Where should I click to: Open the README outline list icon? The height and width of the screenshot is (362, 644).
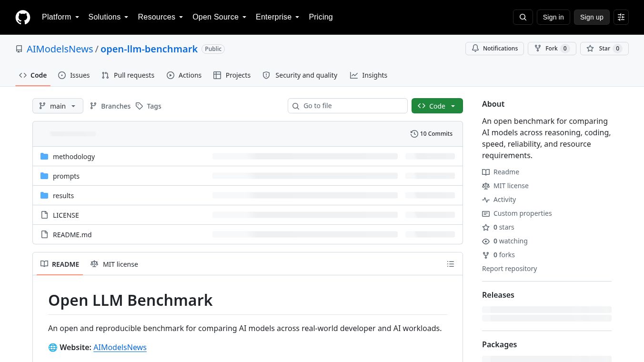tap(451, 264)
